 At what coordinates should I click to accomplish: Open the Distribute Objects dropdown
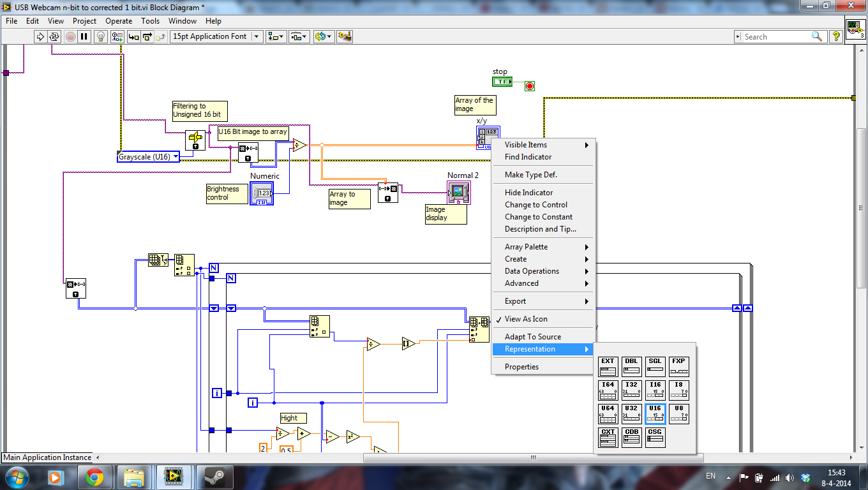click(x=299, y=36)
